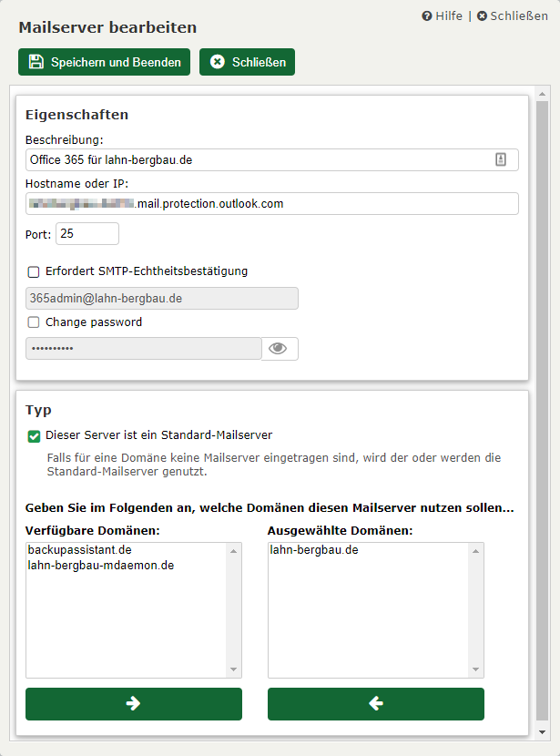Viewport: 560px width, 756px height.
Task: Remove domain with the left arrow button
Action: click(x=375, y=704)
